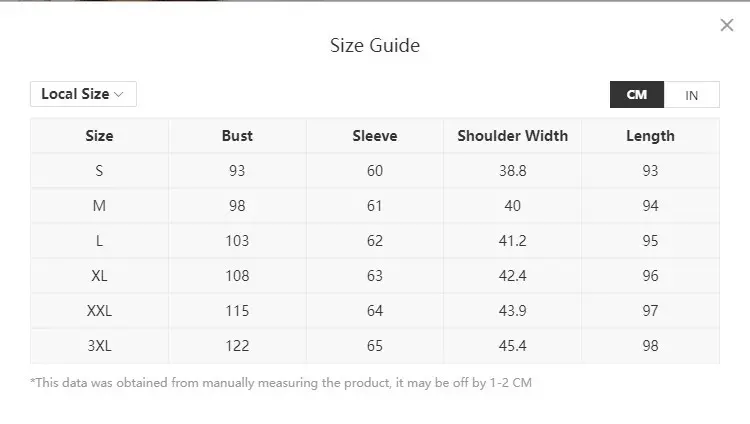Click the Bust column header

pos(237,136)
